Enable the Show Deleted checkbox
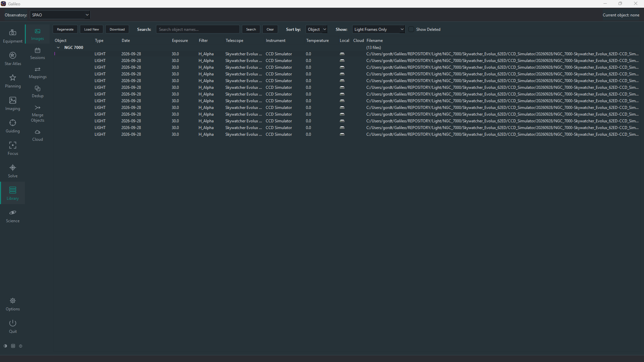The height and width of the screenshot is (362, 644). coord(411,29)
